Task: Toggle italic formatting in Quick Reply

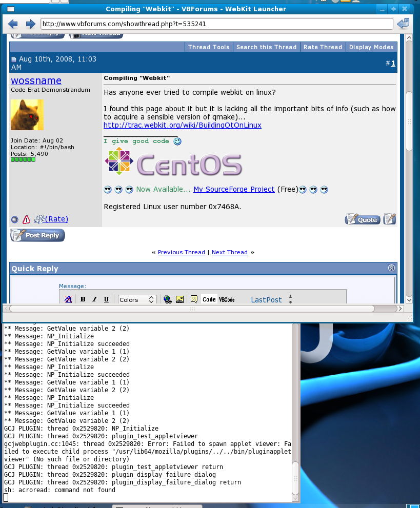Action: click(x=95, y=299)
